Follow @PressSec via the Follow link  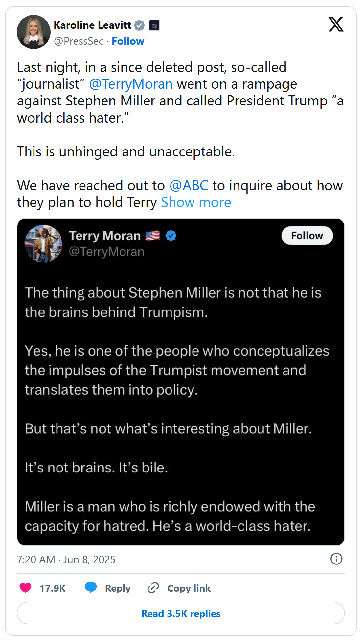[x=128, y=41]
